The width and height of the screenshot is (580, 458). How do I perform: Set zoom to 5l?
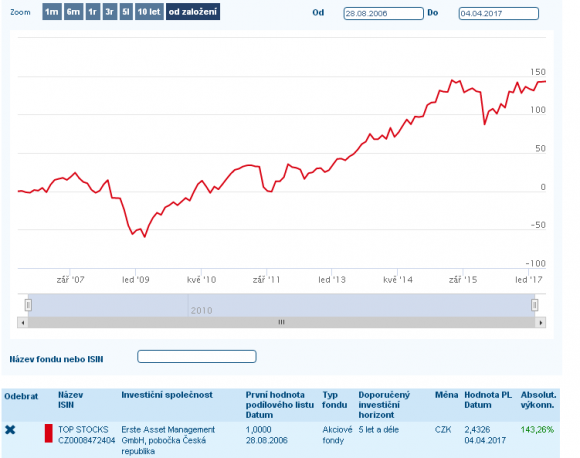pyautogui.click(x=126, y=12)
